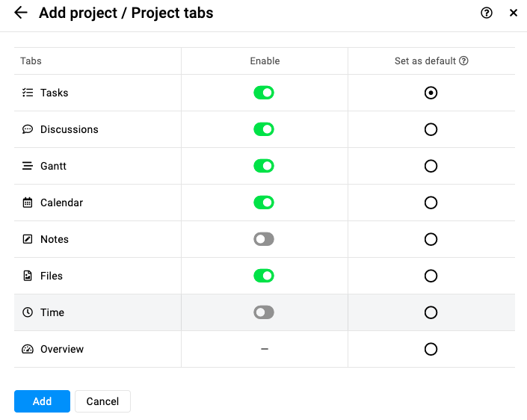Disable the Gantt tab toggle

(264, 166)
